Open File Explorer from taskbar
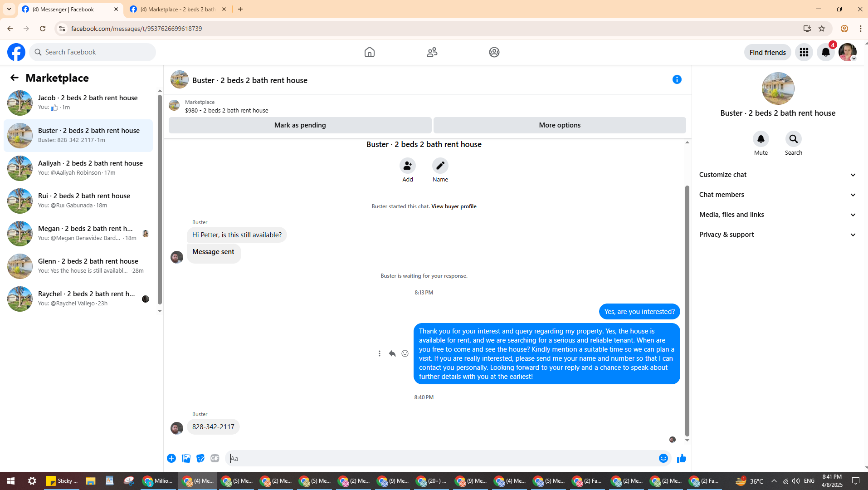Viewport: 868px width, 490px height. point(91,481)
